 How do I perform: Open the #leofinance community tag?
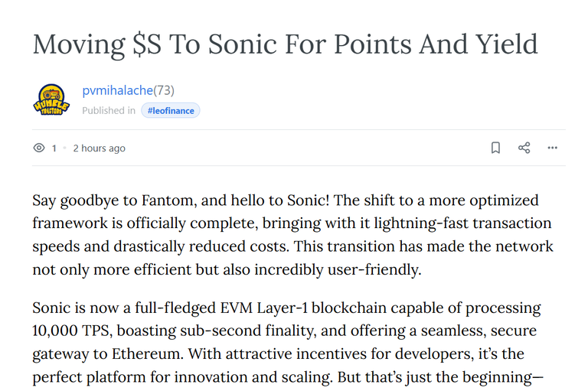tap(171, 111)
